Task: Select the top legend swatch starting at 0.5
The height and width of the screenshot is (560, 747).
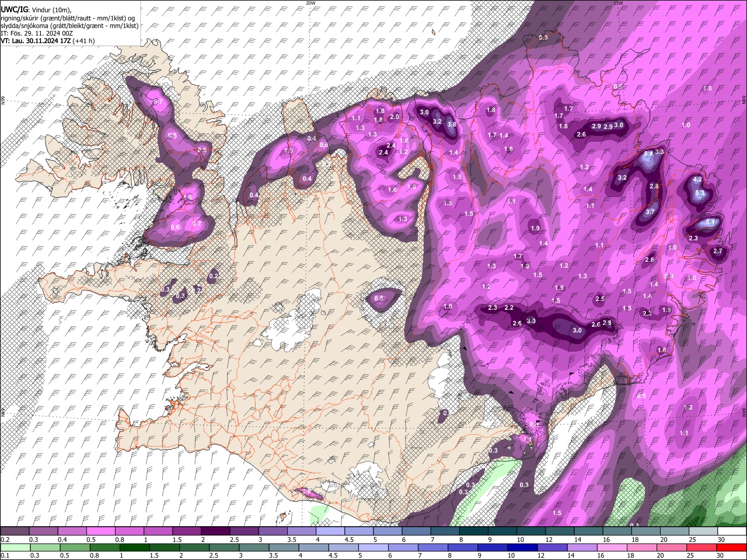Action: [100, 531]
